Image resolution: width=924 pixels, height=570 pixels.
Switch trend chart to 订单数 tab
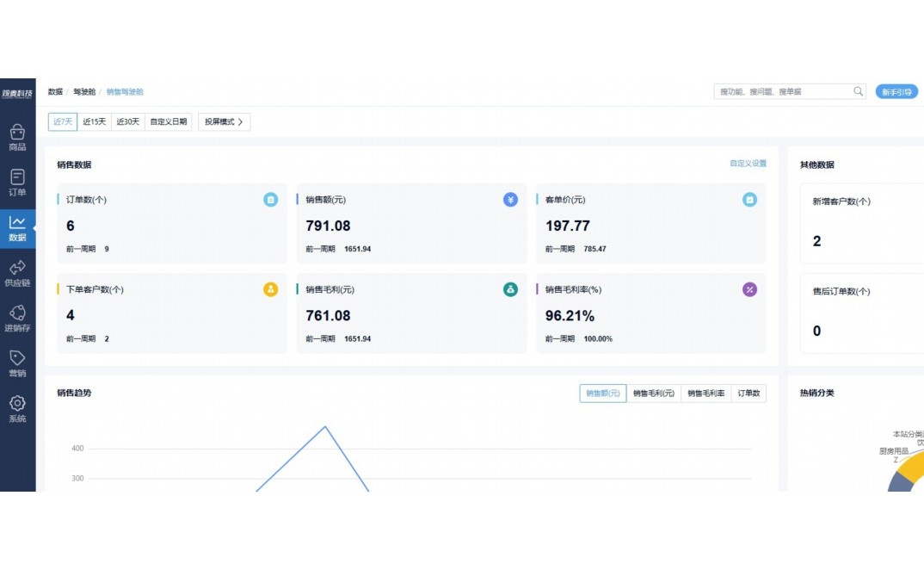pyautogui.click(x=748, y=393)
